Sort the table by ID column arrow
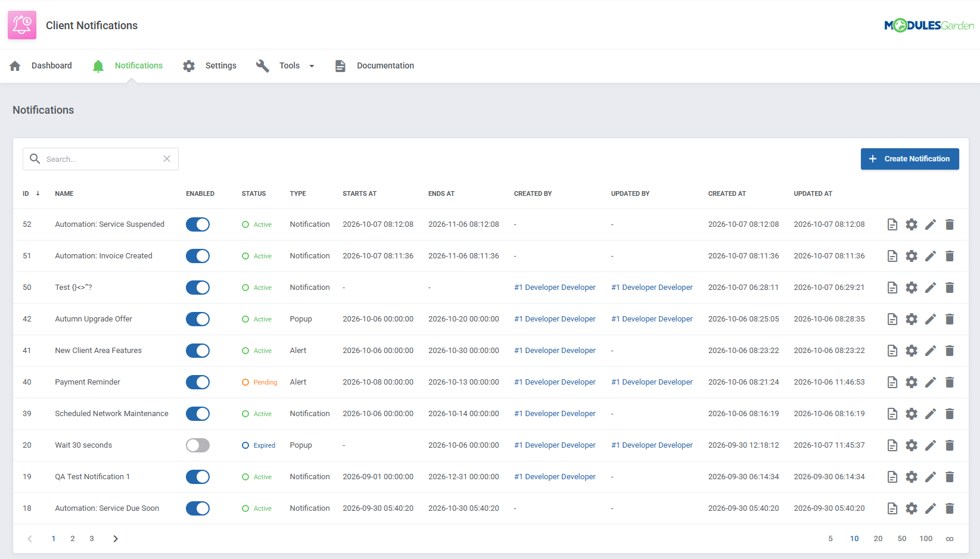The height and width of the screenshot is (559, 980). point(38,193)
